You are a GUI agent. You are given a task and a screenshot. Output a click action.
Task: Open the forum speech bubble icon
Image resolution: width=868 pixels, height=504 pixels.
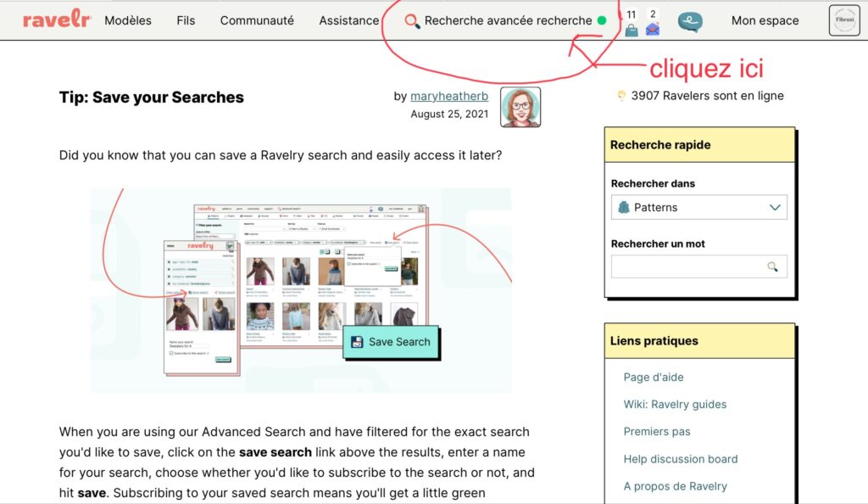tap(690, 22)
